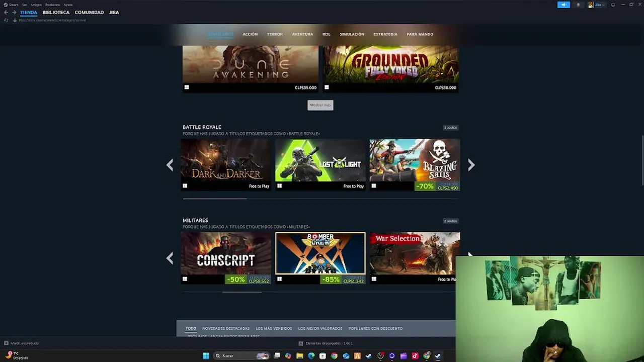Open the notifications bell
The image size is (644, 362).
578,5
